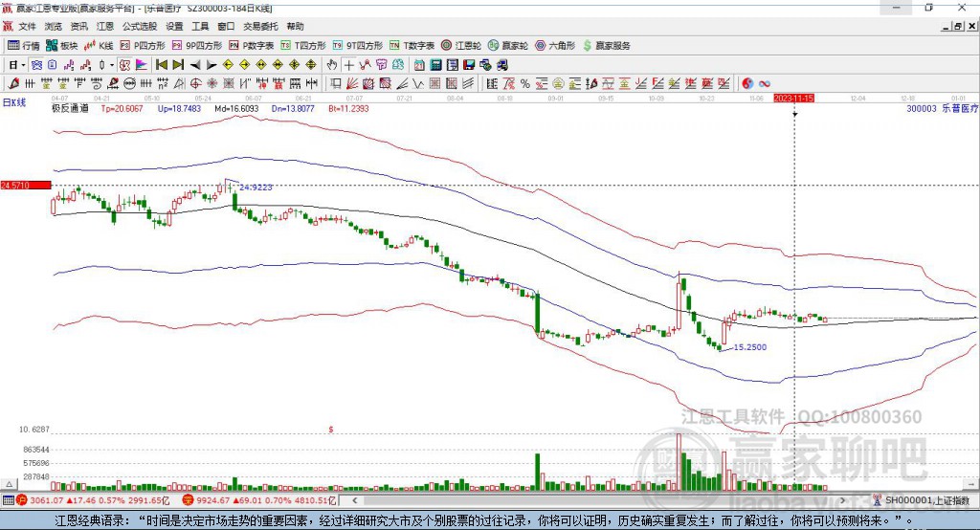Select the circled target angle tool
Viewport: 980px width, 530px height.
coord(195,84)
